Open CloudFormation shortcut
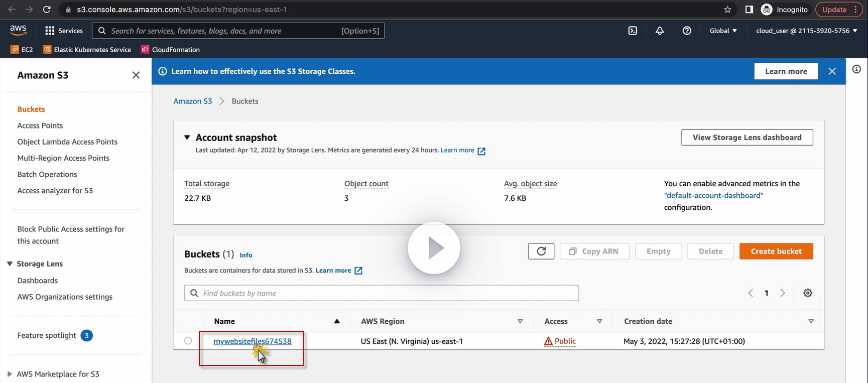 click(171, 50)
